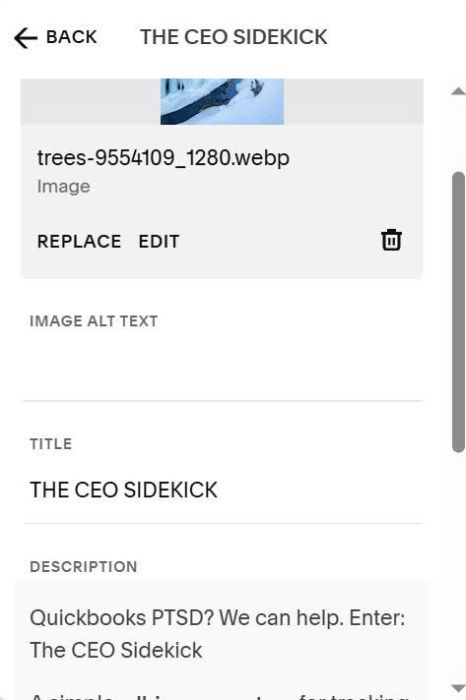Click the title field containing THE CEO SIDEKICK
This screenshot has width=466, height=700.
(223, 490)
